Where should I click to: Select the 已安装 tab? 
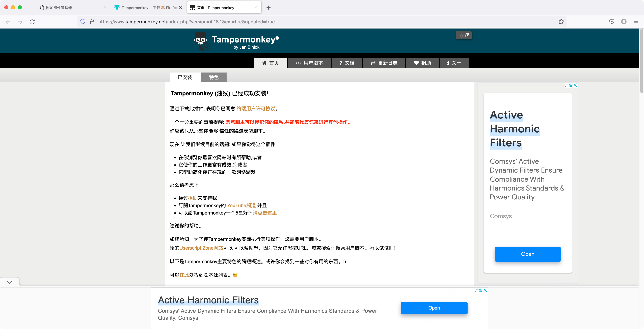coord(185,78)
